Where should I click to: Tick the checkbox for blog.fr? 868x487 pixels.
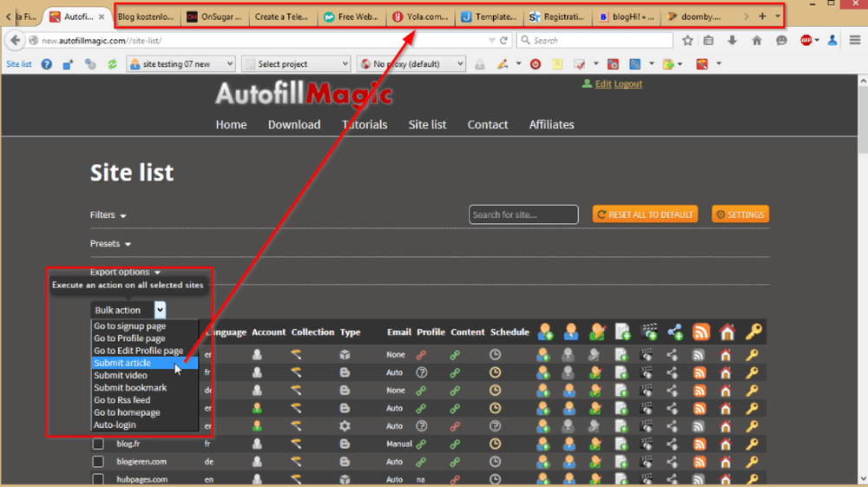tap(98, 444)
